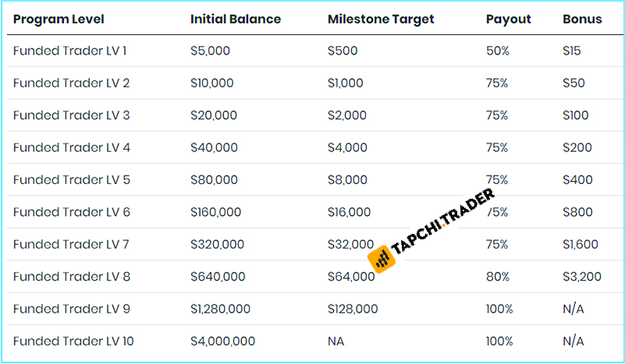Click the 80% payout cell
625x364 pixels.
(497, 277)
